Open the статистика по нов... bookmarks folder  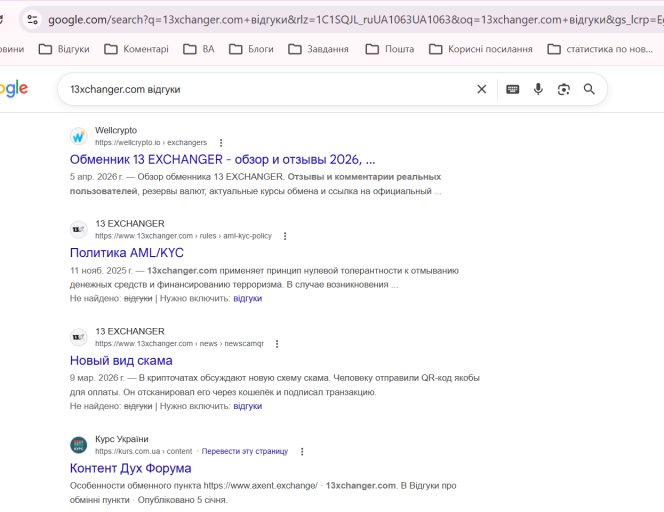point(600,49)
